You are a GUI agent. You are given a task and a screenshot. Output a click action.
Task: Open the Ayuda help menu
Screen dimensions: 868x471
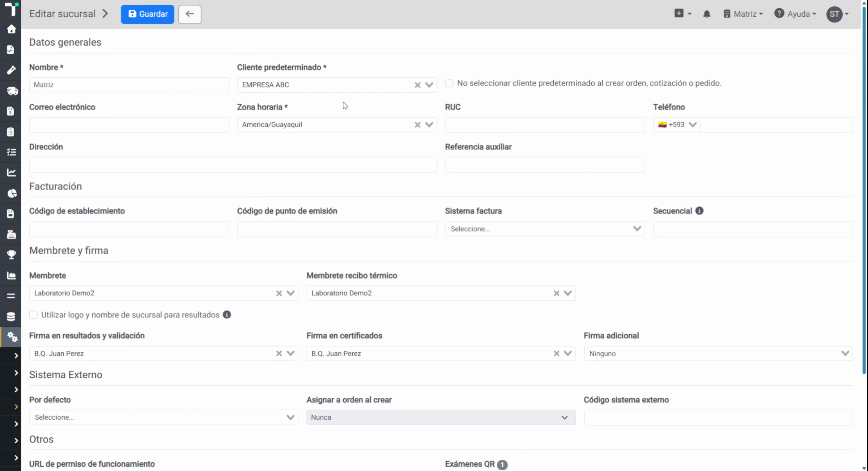tap(795, 14)
